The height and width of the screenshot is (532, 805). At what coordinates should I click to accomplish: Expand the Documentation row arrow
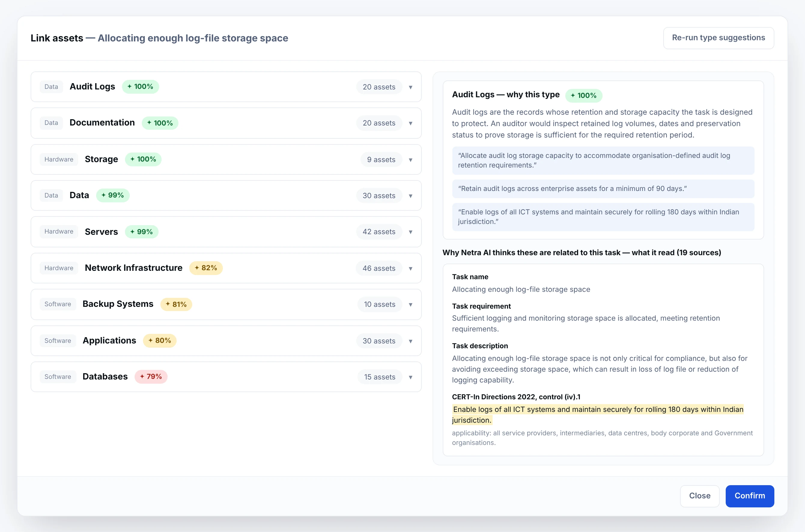pyautogui.click(x=410, y=123)
